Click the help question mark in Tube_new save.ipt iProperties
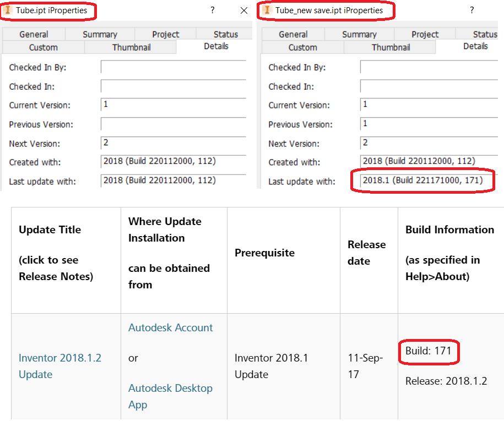This screenshot has width=504, height=421. point(472,10)
